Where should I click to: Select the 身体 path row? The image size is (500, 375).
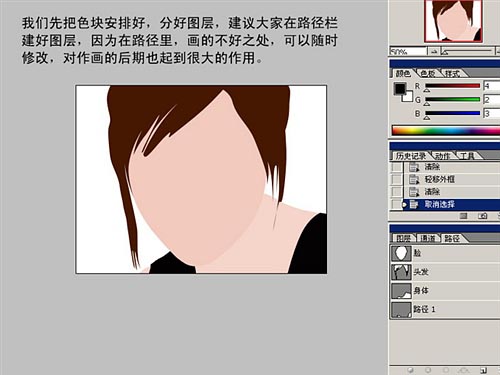tap(445, 291)
